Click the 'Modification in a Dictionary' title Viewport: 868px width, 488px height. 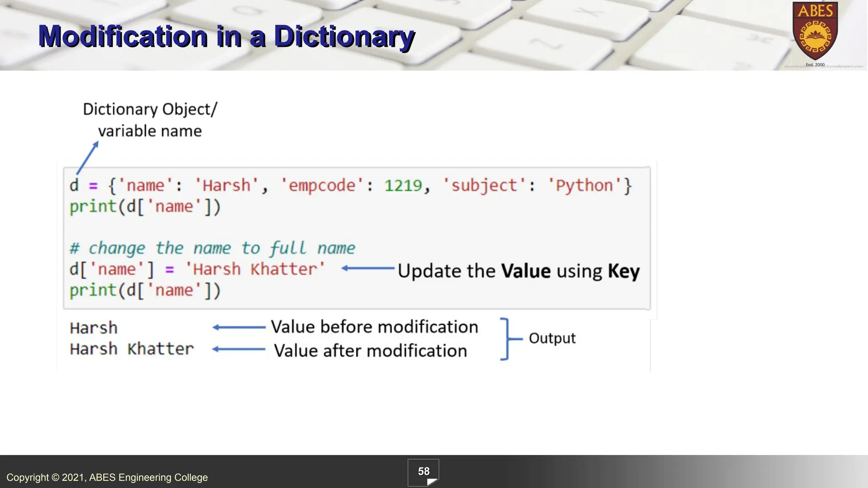pos(226,36)
